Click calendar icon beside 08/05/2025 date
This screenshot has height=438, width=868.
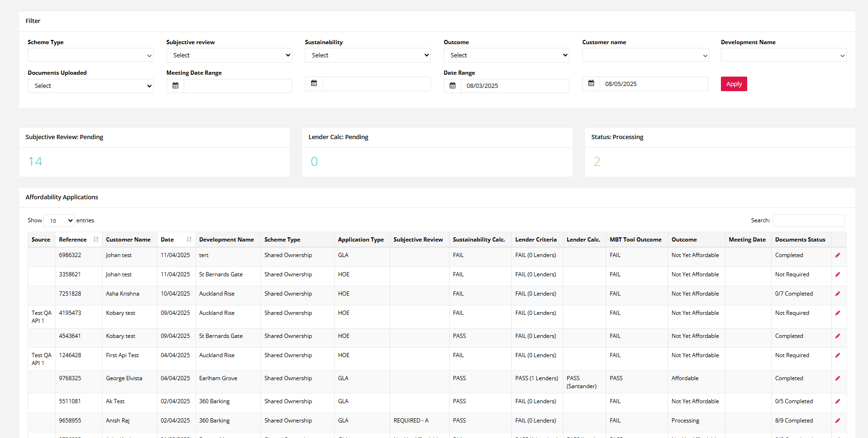click(591, 84)
